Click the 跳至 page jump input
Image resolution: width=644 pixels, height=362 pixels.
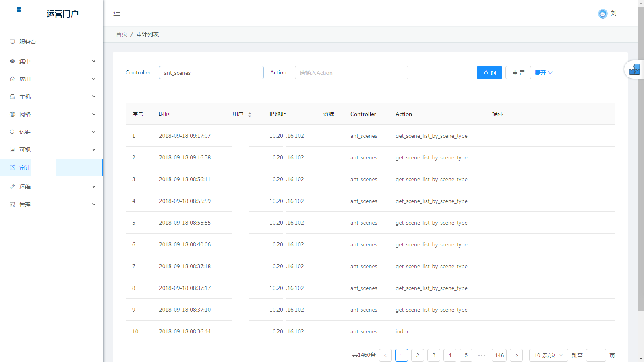click(596, 355)
